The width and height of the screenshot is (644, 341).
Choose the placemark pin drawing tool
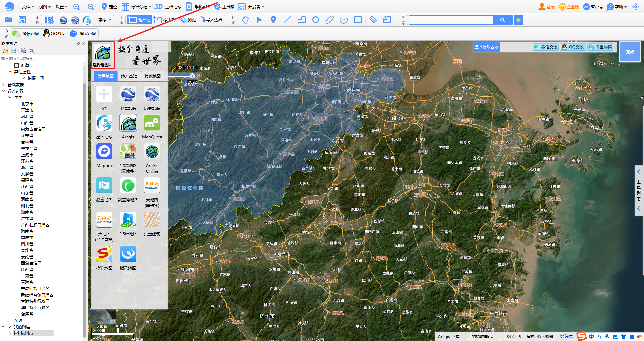(273, 20)
